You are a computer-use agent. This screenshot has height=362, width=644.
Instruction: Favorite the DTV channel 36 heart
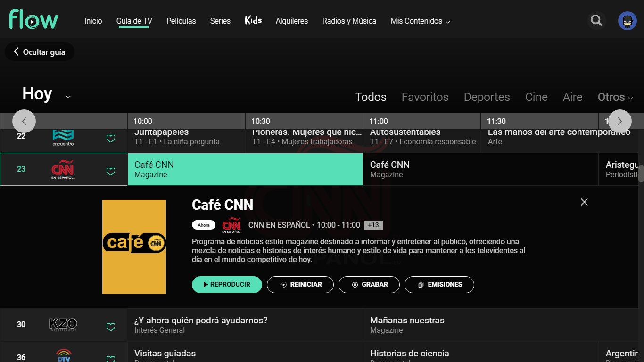click(111, 359)
